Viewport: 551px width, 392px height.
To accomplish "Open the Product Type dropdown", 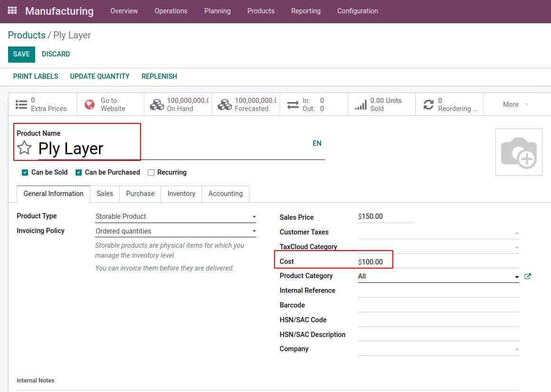I will tap(176, 216).
